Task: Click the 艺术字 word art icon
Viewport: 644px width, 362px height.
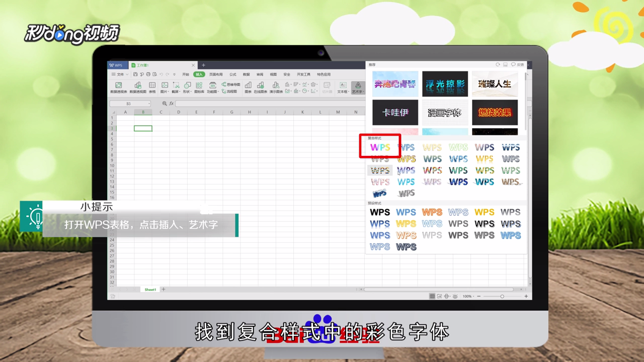Action: click(358, 87)
